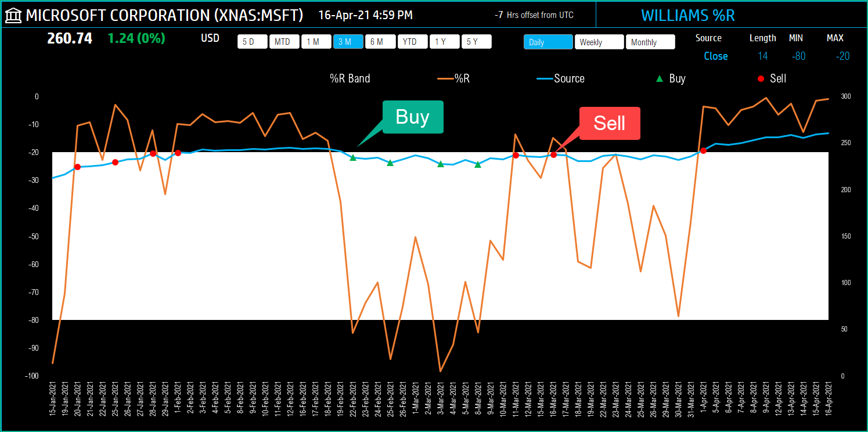Click the Buy triangle marker at 8-Mar-2021
This screenshot has height=432, width=868.
pos(478,164)
